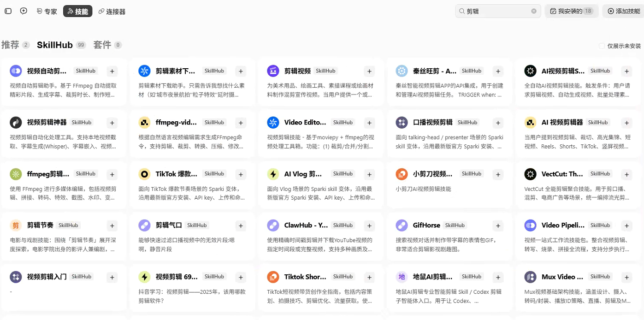The height and width of the screenshot is (320, 644).
Task: Add the 地鼠AI剪辑… skill with plus
Action: coord(498,277)
